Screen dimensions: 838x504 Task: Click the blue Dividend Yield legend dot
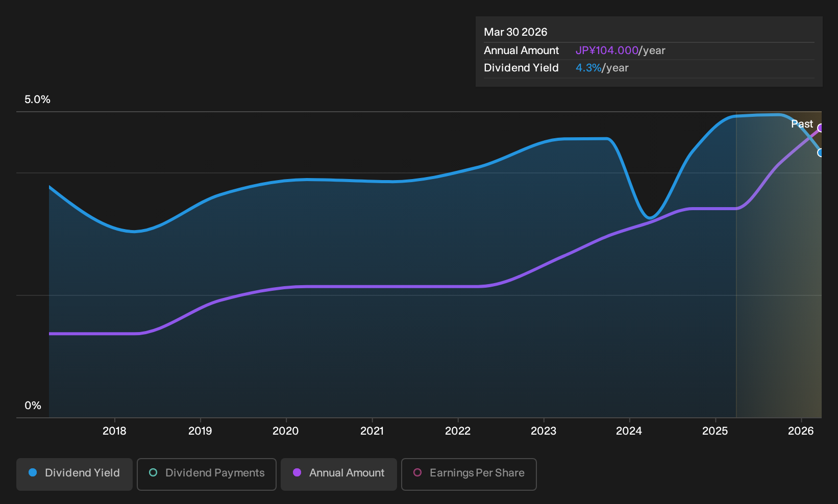click(33, 473)
